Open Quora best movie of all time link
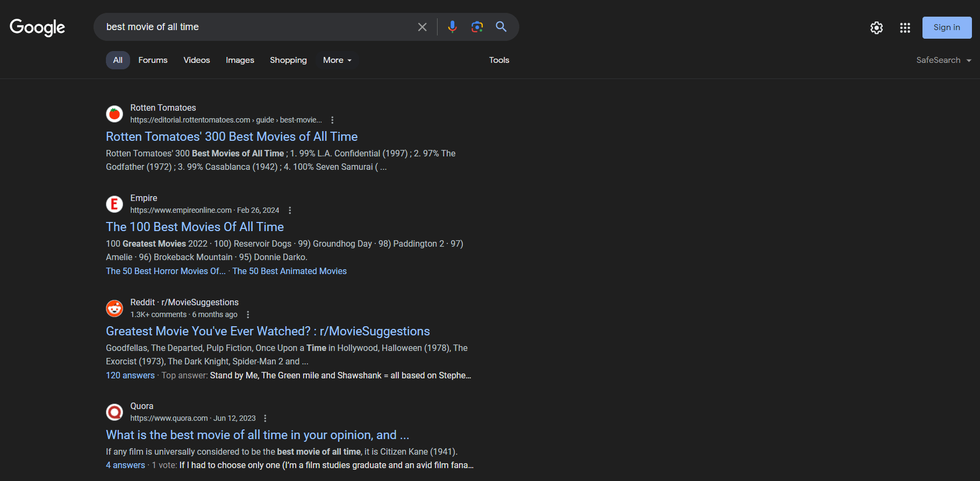Screen dimensions: 980x481 pos(257,435)
